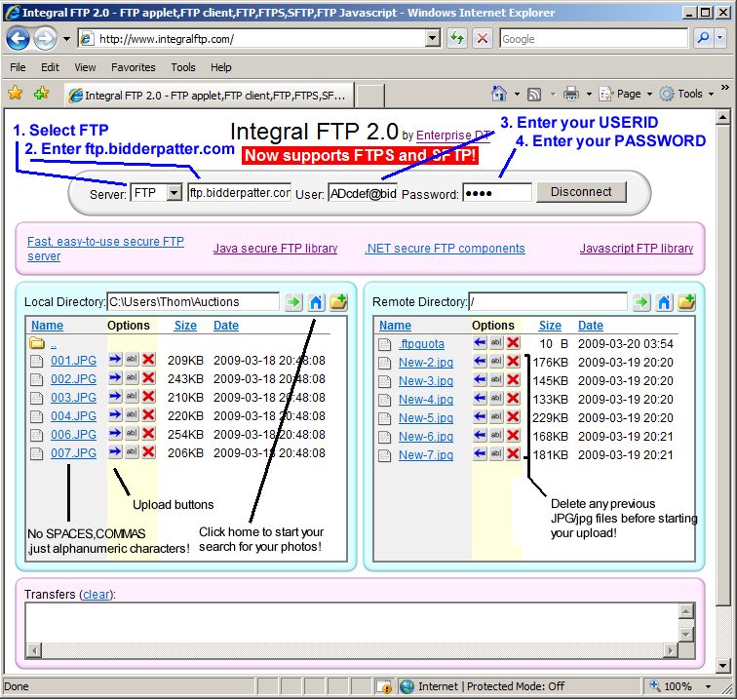Click the browser Back arrow button
The height and width of the screenshot is (700, 737).
click(18, 39)
